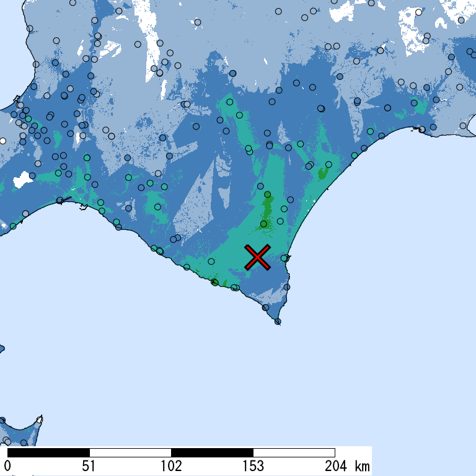The height and width of the screenshot is (476, 476).
Task: Select the "51" scale bar label
Action: pos(89,466)
